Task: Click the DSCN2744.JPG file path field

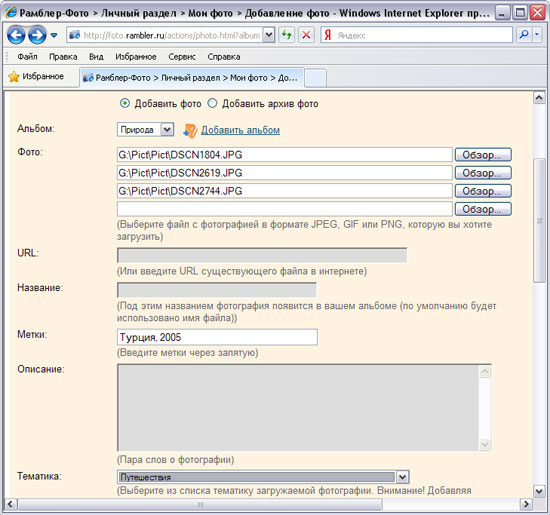Action: [x=284, y=191]
